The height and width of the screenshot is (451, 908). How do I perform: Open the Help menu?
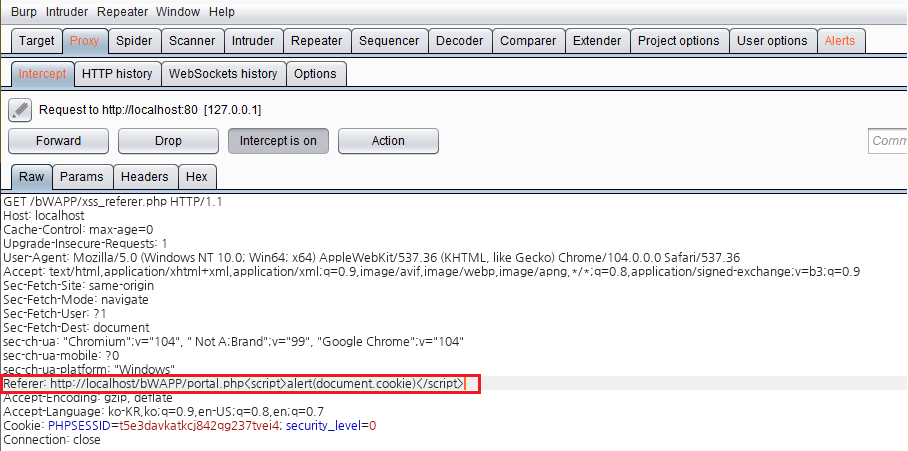(x=222, y=12)
